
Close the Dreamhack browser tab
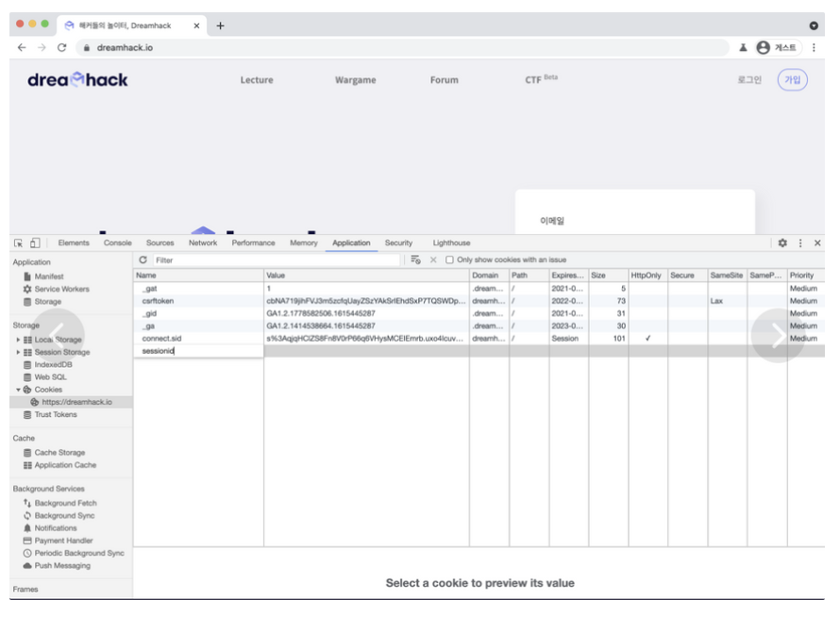(196, 25)
